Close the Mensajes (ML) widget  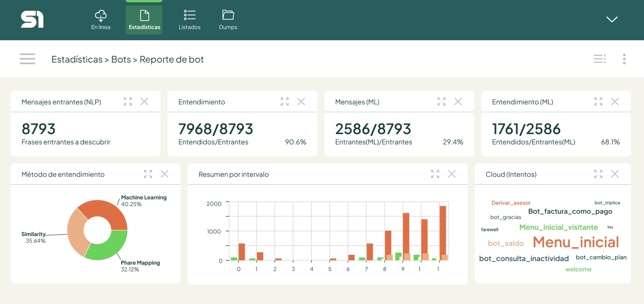[x=458, y=101]
